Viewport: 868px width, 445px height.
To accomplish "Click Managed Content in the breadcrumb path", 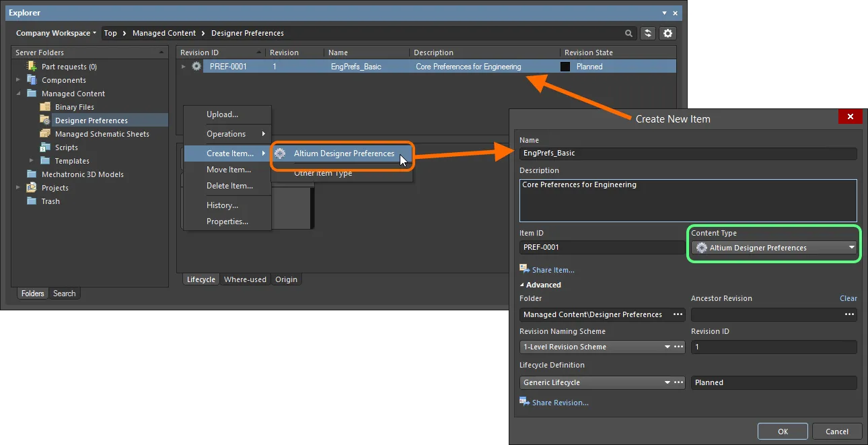I will [x=164, y=33].
